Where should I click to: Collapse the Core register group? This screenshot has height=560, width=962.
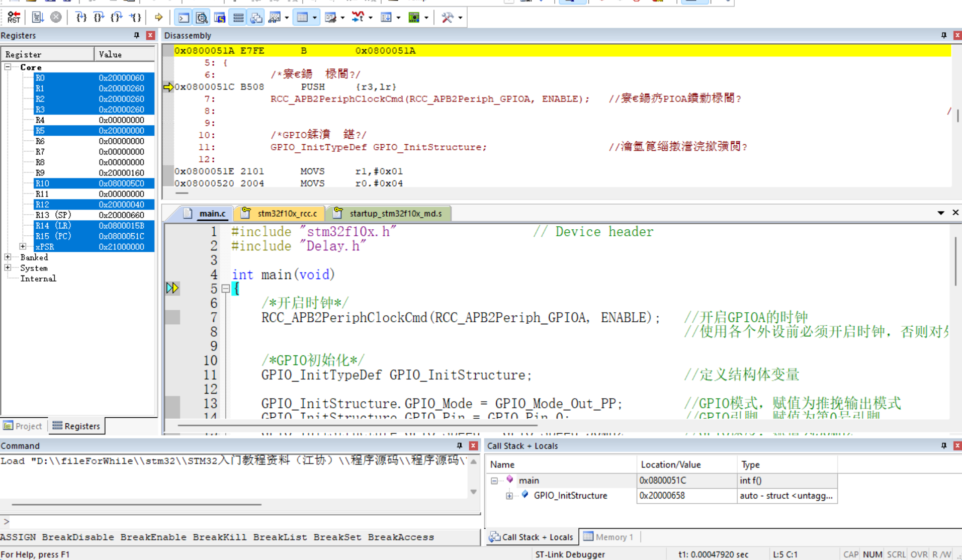click(8, 67)
